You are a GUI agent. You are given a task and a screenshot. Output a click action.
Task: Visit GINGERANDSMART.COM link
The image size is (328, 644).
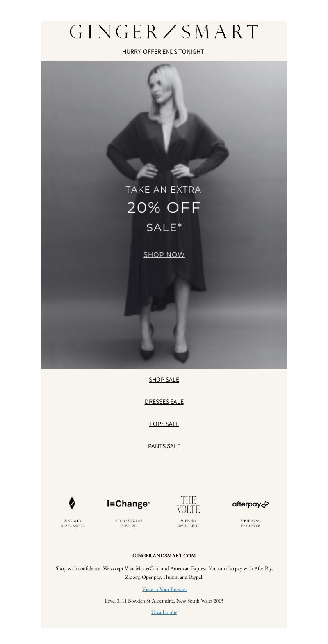pyautogui.click(x=164, y=555)
